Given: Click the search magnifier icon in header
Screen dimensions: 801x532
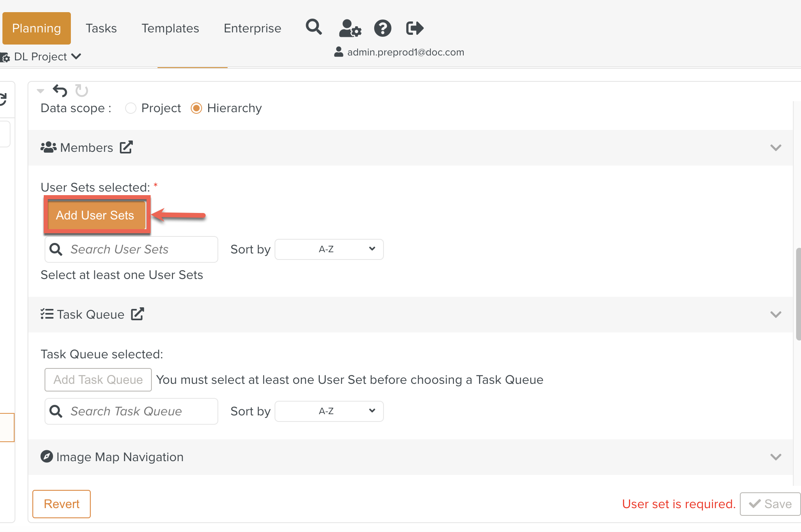Looking at the screenshot, I should (313, 28).
